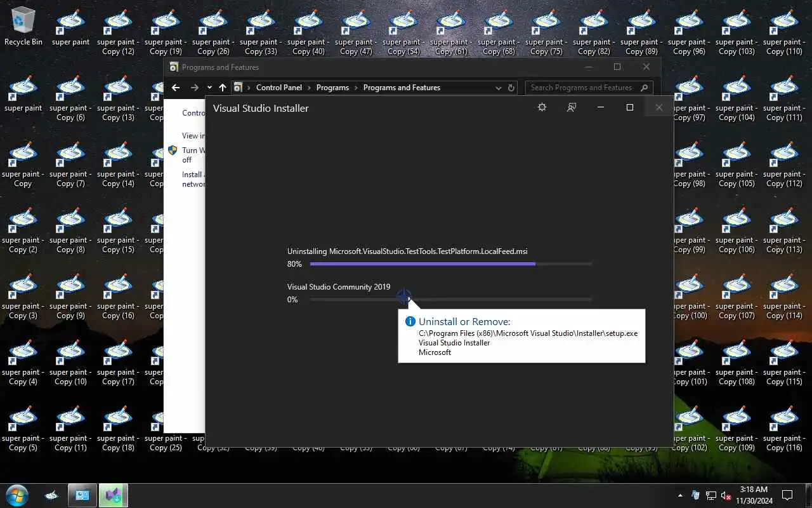The width and height of the screenshot is (812, 508).
Task: Select the Recycle Bin desktop icon
Action: [23, 28]
